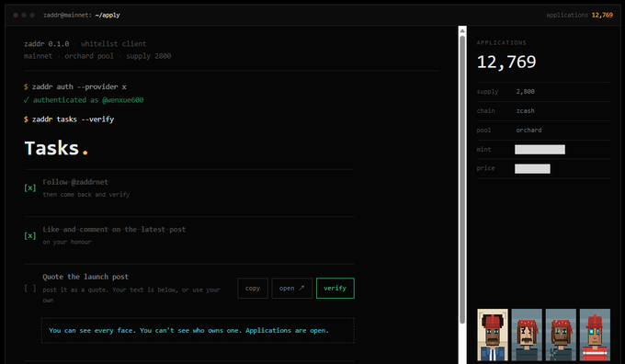
Task: Click the redacted mint value bar
Action: click(x=540, y=150)
